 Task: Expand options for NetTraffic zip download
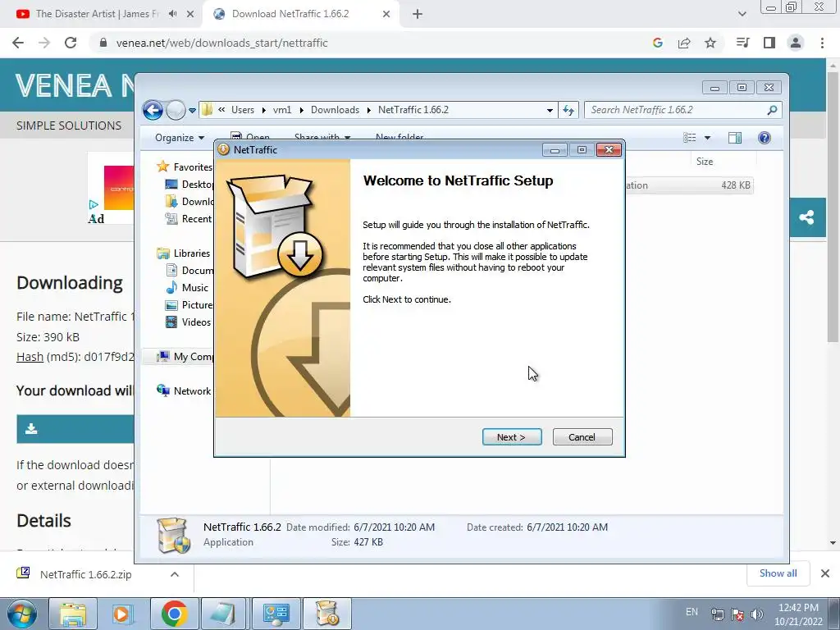click(175, 574)
